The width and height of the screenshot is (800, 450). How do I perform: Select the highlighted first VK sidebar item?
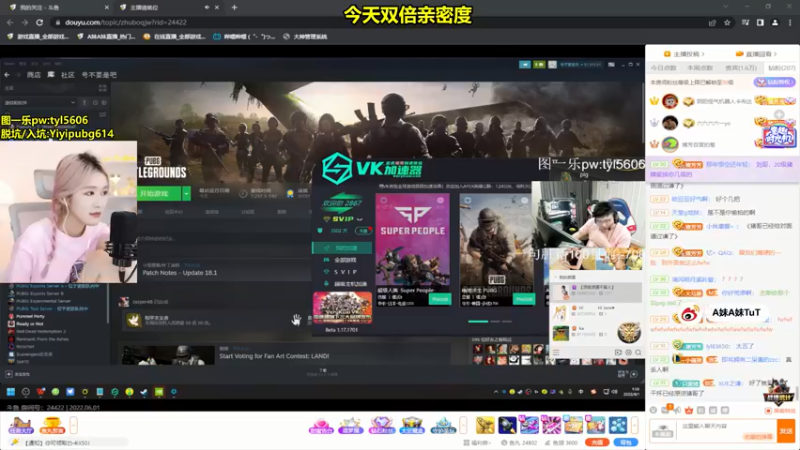tap(342, 248)
